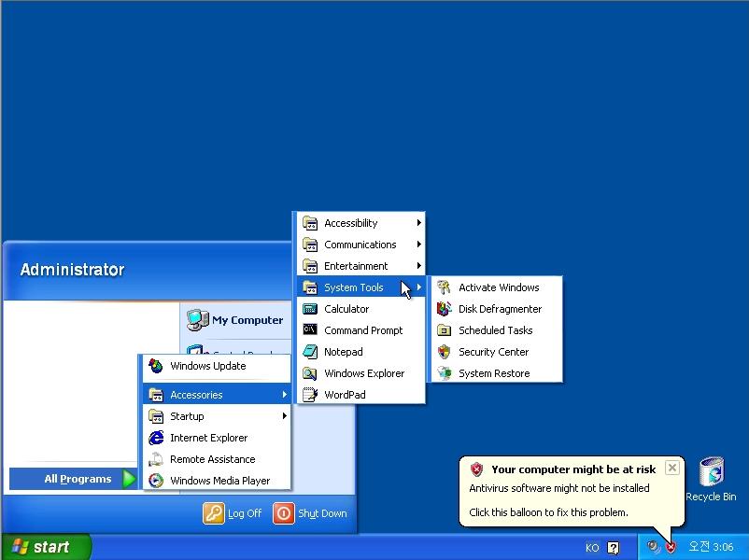Image resolution: width=749 pixels, height=560 pixels.
Task: Click the KO language indicator
Action: click(x=592, y=548)
